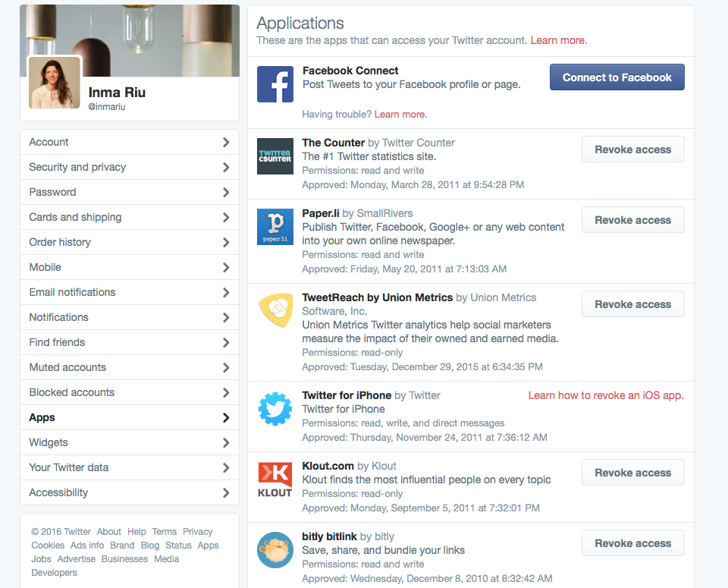The width and height of the screenshot is (728, 588).
Task: Open the Paper.li app title
Action: click(x=321, y=213)
